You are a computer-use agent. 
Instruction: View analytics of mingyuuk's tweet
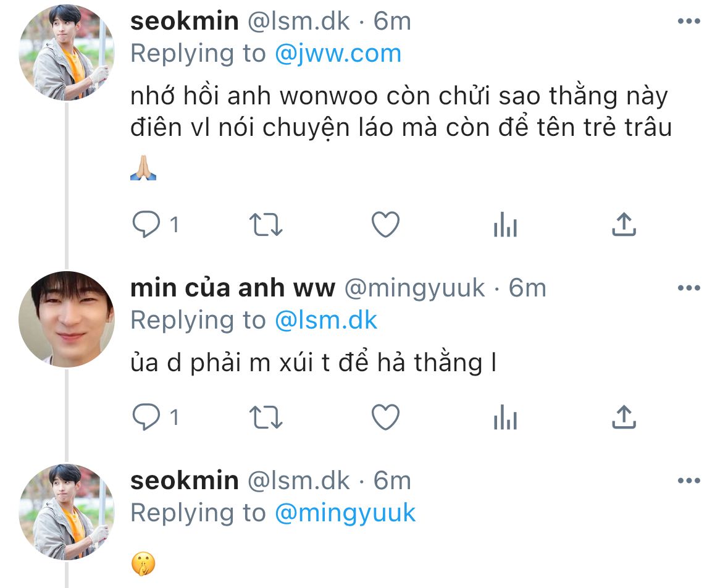(505, 417)
